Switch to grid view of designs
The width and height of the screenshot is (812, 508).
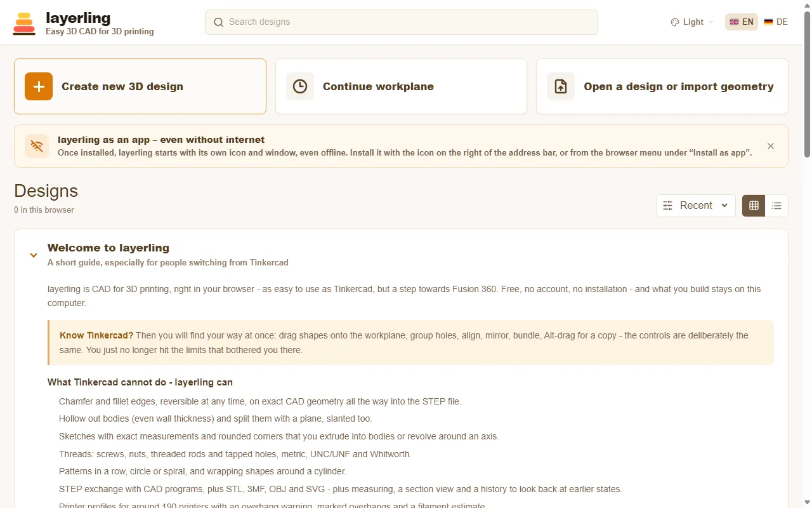tap(754, 206)
